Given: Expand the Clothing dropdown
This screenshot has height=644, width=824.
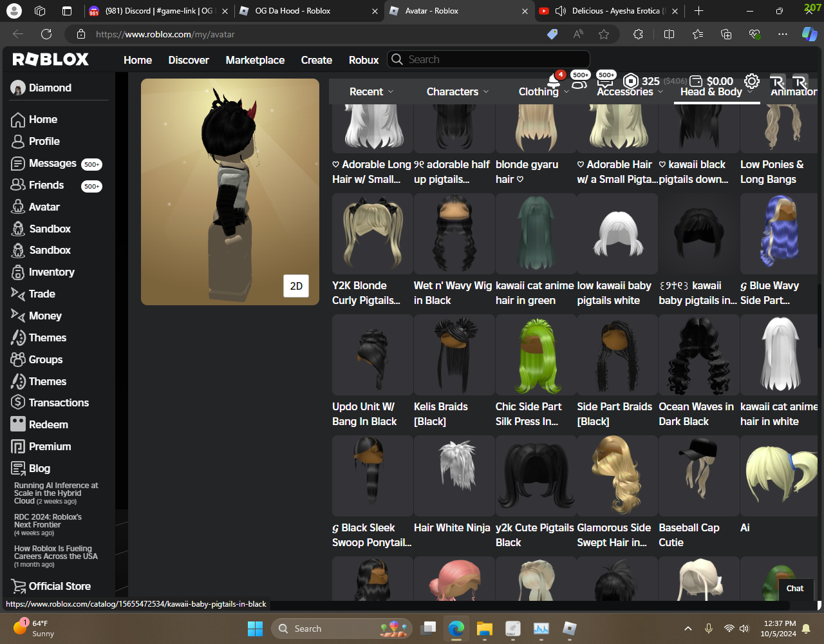Looking at the screenshot, I should tap(544, 91).
